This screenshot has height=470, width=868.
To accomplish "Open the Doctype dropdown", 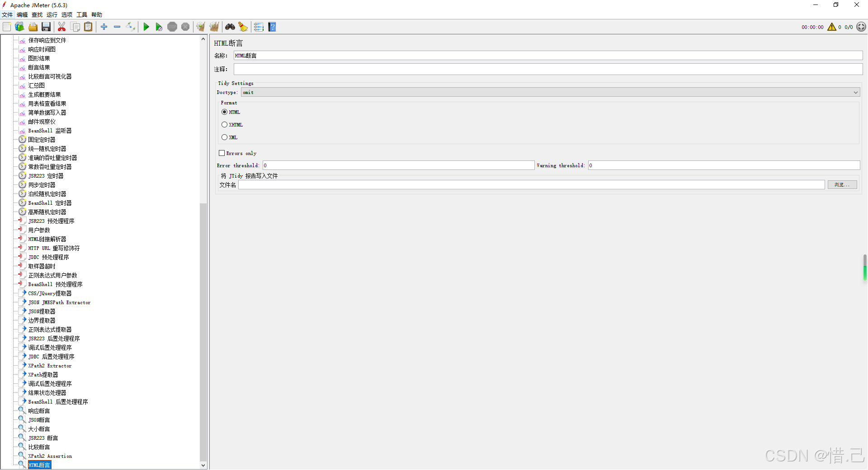I will 550,93.
